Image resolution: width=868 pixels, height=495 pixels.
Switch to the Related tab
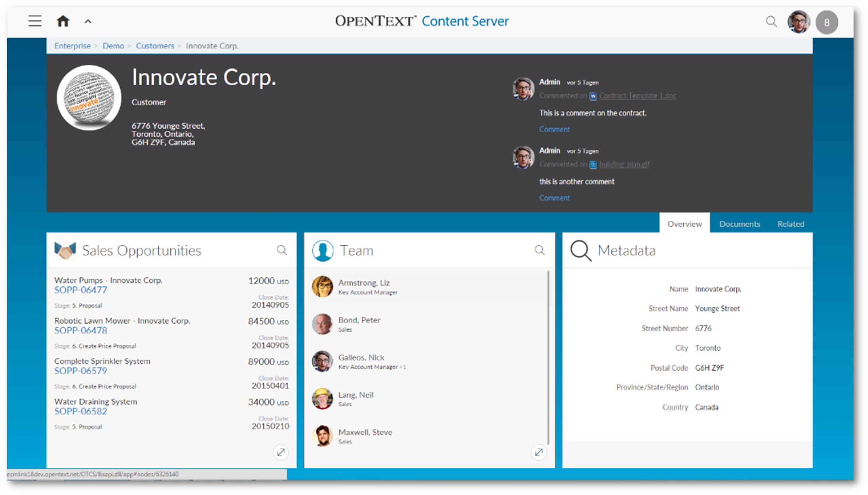pyautogui.click(x=790, y=224)
